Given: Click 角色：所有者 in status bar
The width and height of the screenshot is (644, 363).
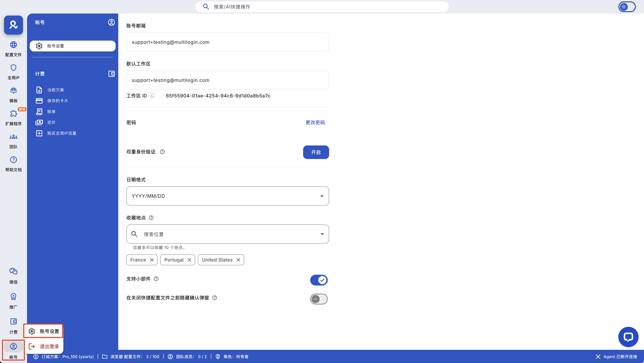Looking at the screenshot, I should click(232, 357).
